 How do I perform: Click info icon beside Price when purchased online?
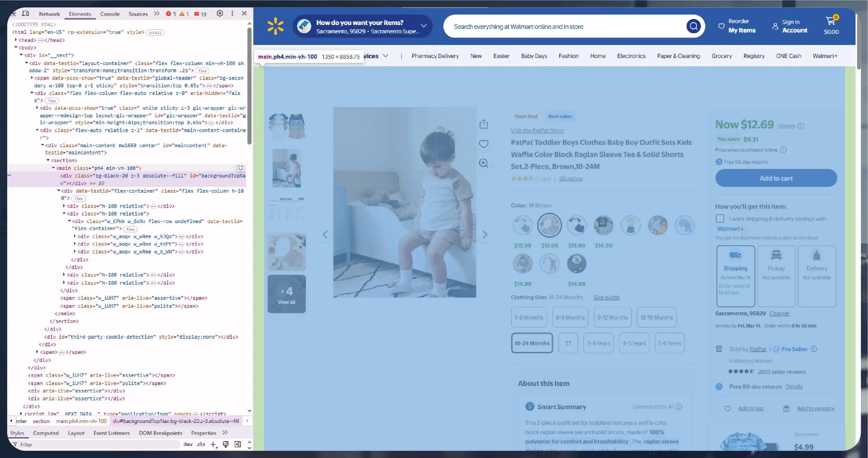tap(783, 150)
